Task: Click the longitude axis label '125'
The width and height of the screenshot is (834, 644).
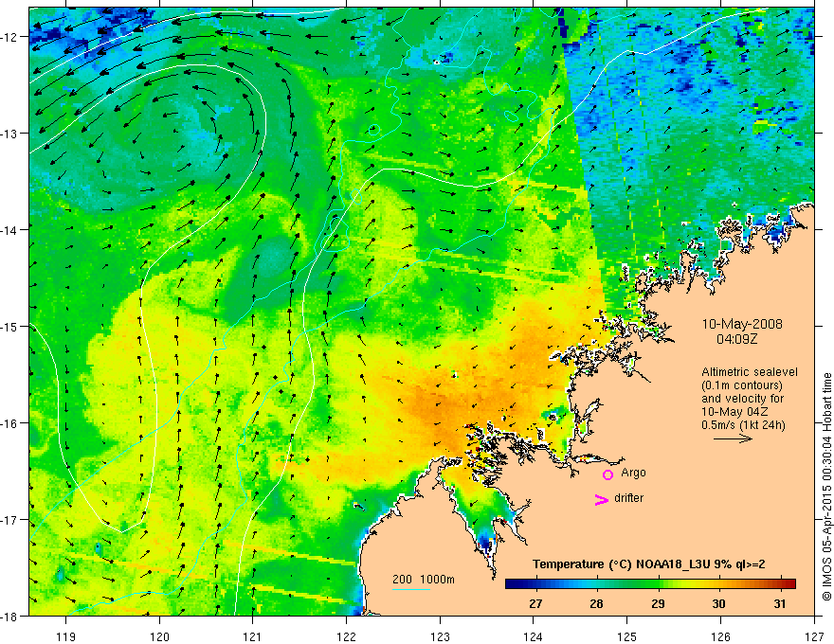Action: coord(627,636)
